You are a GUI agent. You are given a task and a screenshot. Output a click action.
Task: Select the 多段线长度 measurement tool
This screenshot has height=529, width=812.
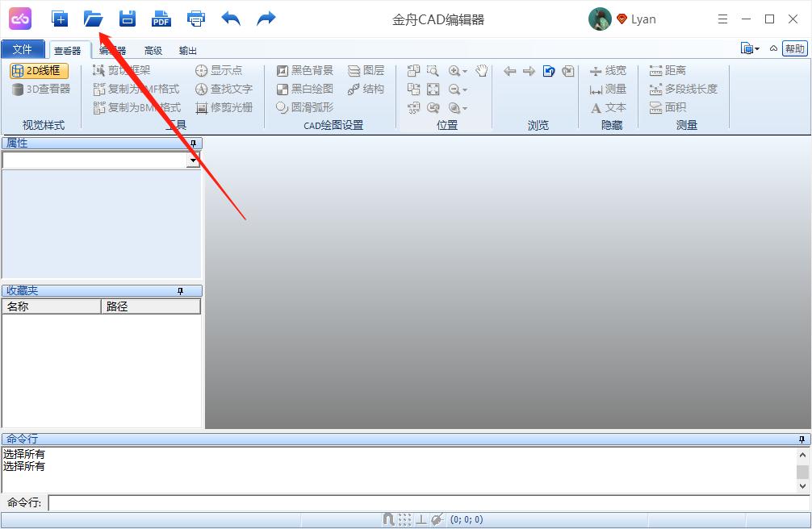[x=681, y=89]
